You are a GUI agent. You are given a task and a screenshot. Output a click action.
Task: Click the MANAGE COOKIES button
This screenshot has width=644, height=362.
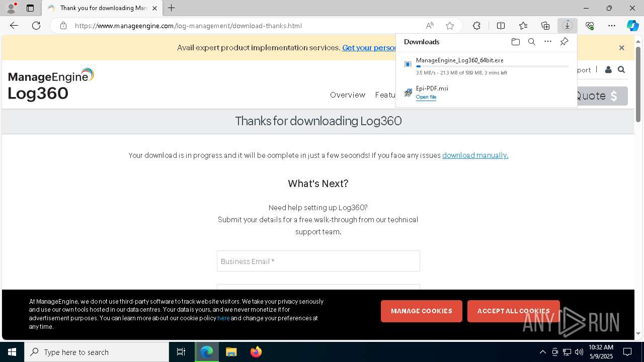click(x=422, y=311)
